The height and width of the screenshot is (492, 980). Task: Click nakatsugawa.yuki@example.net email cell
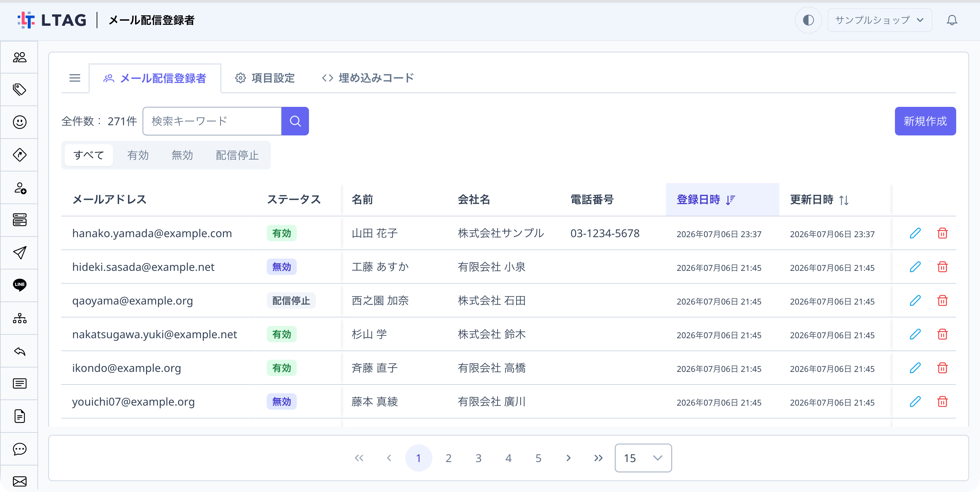coord(154,334)
